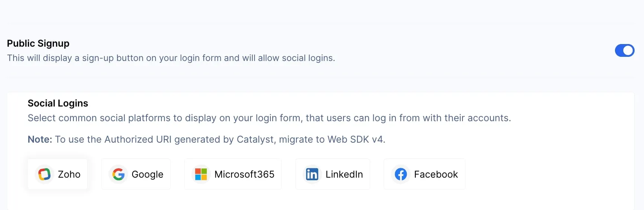Click the Zoho logo icon
The image size is (644, 210).
point(44,174)
